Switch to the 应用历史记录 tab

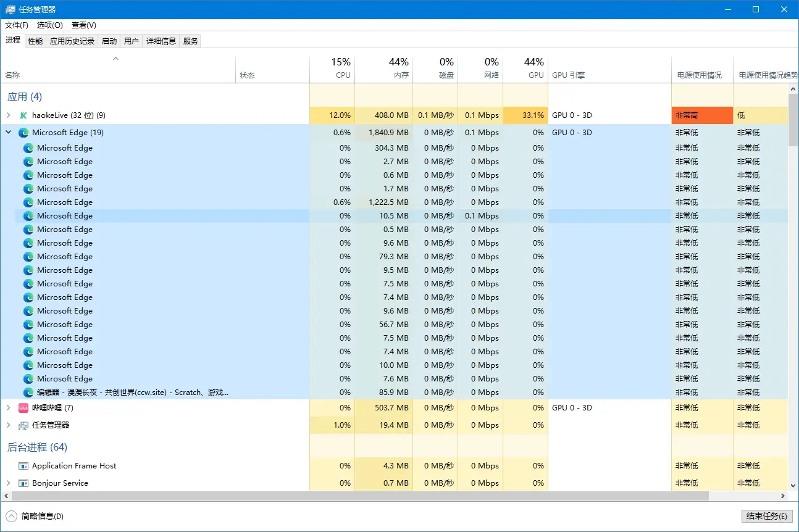(x=72, y=41)
